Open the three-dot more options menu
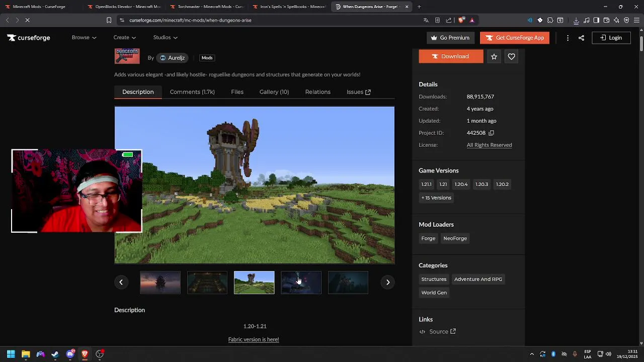 click(x=568, y=38)
